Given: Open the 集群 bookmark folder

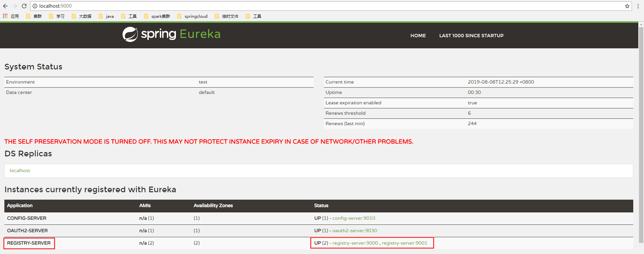Looking at the screenshot, I should [34, 16].
